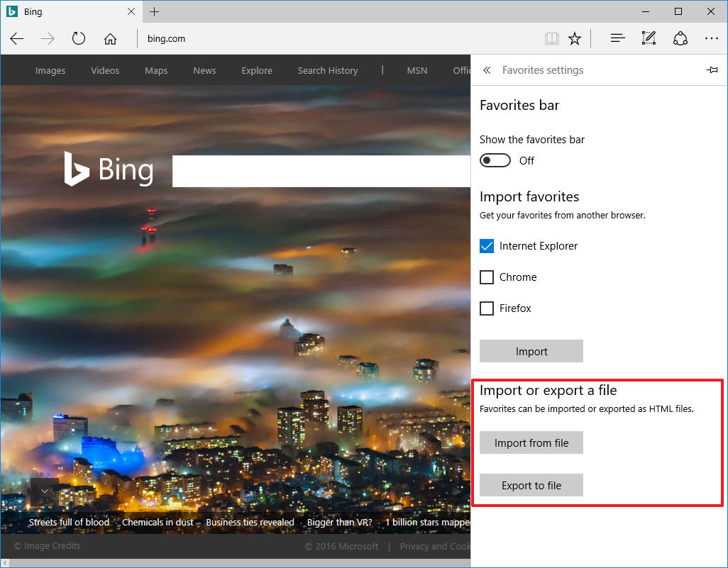This screenshot has height=568, width=728.
Task: Uncheck the Internet Explorer checkbox
Action: click(487, 246)
